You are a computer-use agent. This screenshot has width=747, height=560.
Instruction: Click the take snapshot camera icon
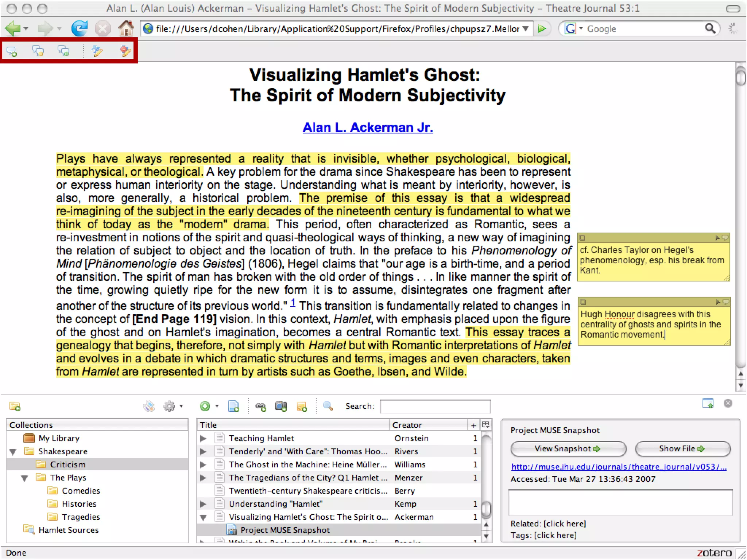(x=280, y=406)
